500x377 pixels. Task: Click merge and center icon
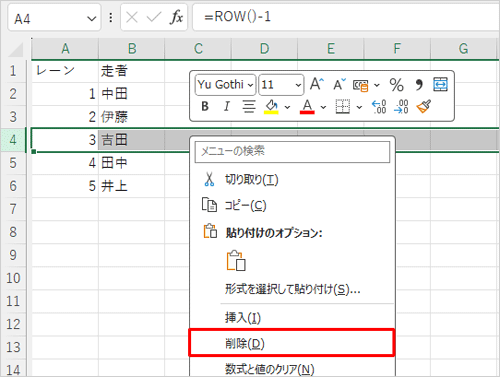(x=440, y=84)
